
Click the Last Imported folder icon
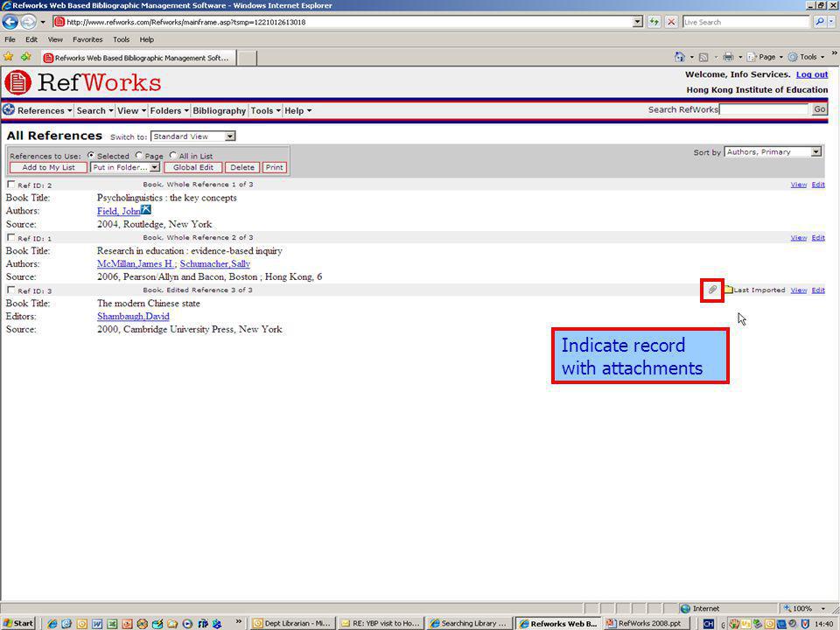point(728,290)
